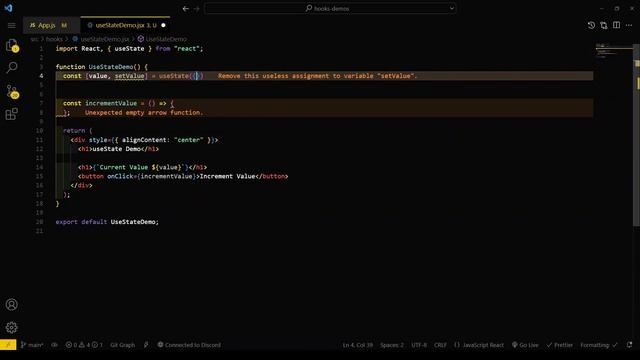Screen dimensions: 640x360
Task: Split the editor to the right
Action: tap(616, 25)
